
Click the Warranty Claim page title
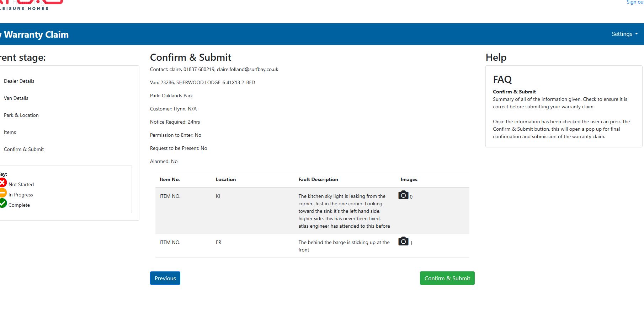pyautogui.click(x=36, y=34)
